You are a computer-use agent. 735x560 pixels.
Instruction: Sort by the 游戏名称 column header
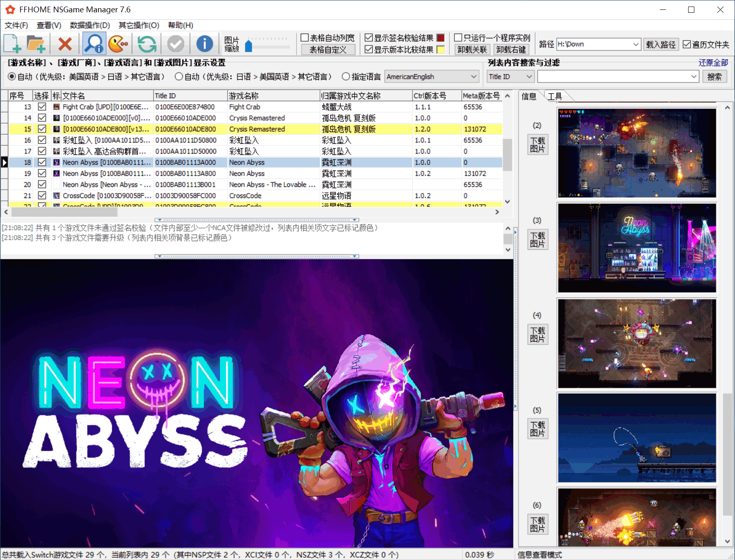click(x=274, y=96)
